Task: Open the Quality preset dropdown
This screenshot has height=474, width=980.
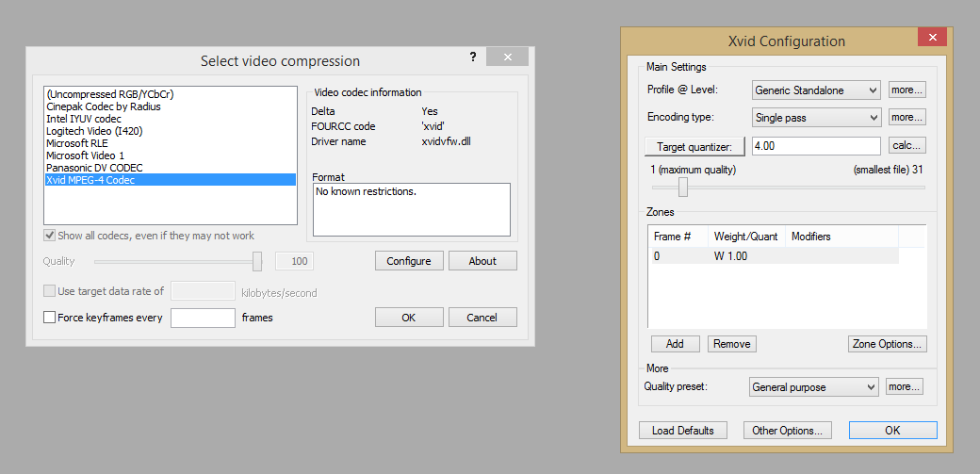Action: [814, 387]
